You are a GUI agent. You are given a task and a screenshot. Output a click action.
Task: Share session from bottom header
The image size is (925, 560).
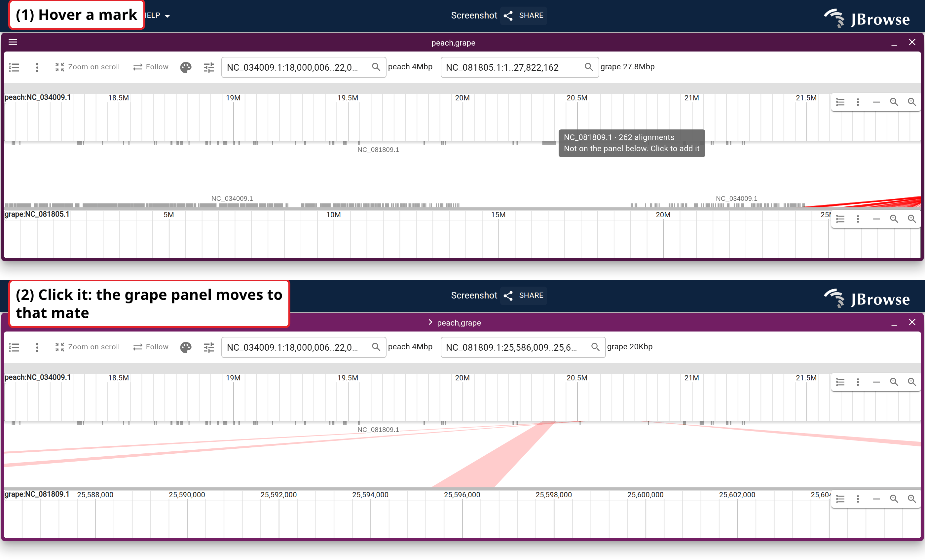click(x=524, y=296)
